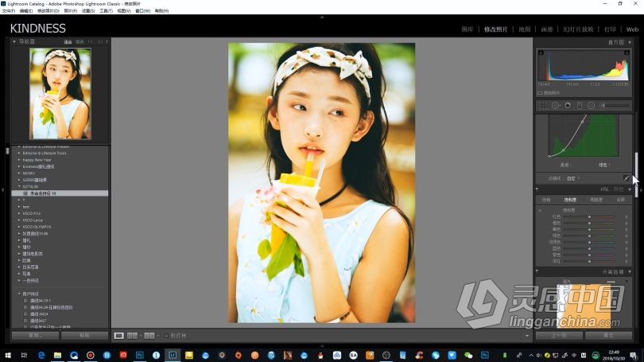Open Lightroom from the Windows taskbar
The height and width of the screenshot is (362, 644).
click(x=173, y=355)
